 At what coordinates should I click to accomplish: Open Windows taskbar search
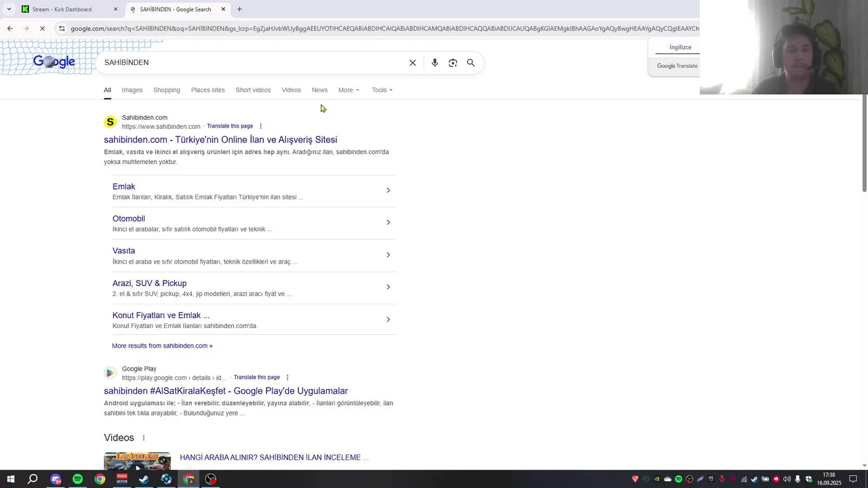pyautogui.click(x=33, y=479)
